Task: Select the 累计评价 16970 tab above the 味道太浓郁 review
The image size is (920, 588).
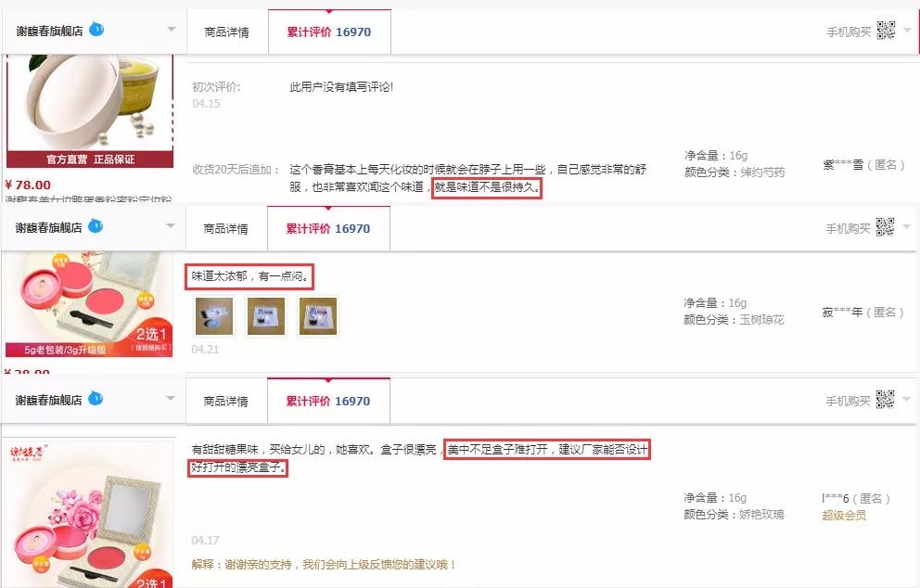Action: click(328, 229)
